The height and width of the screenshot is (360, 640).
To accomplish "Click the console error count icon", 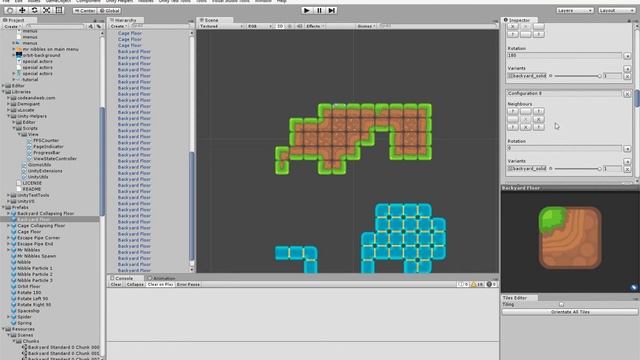I will click(x=491, y=284).
